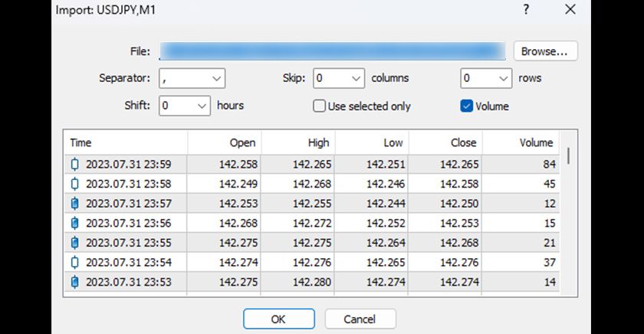Click the Volume column header
Screen dimensions: 644x334
[520, 142]
